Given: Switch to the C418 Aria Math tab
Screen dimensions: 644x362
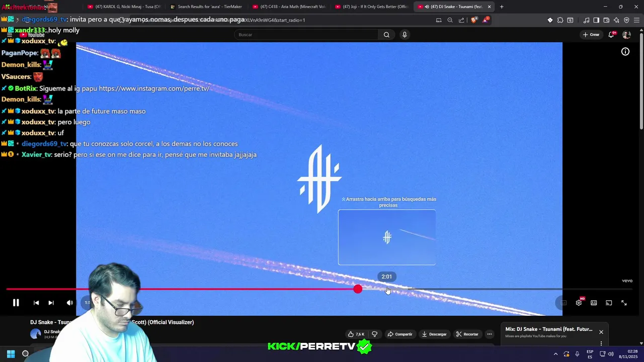Looking at the screenshot, I should point(289,7).
